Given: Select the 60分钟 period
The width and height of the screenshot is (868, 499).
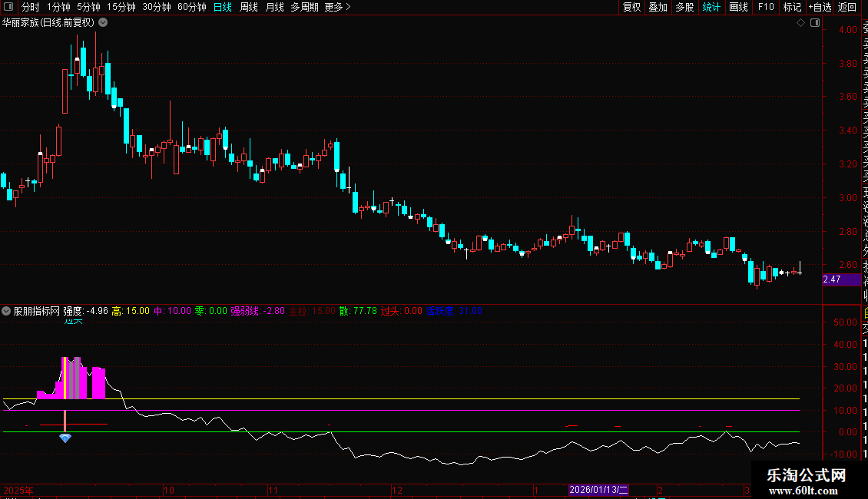Looking at the screenshot, I should pos(192,7).
